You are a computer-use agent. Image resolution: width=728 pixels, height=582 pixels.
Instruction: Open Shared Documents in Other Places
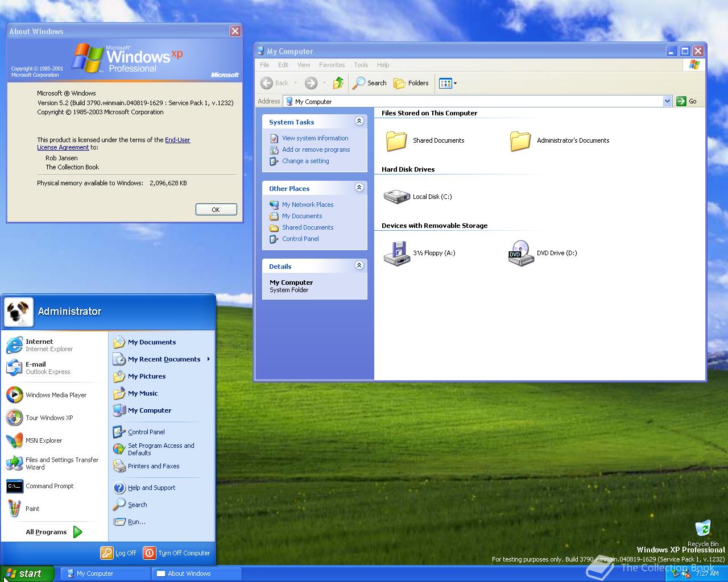308,227
